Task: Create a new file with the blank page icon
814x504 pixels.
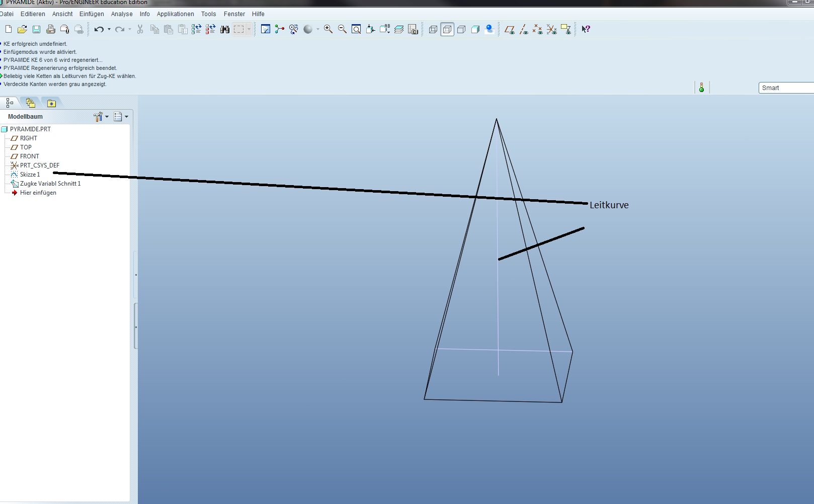Action: (9, 29)
